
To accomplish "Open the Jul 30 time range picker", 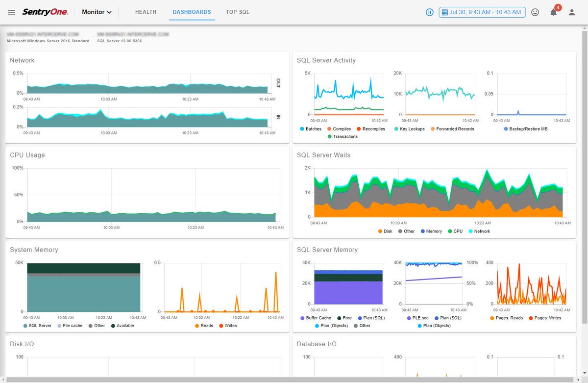I will pyautogui.click(x=482, y=12).
